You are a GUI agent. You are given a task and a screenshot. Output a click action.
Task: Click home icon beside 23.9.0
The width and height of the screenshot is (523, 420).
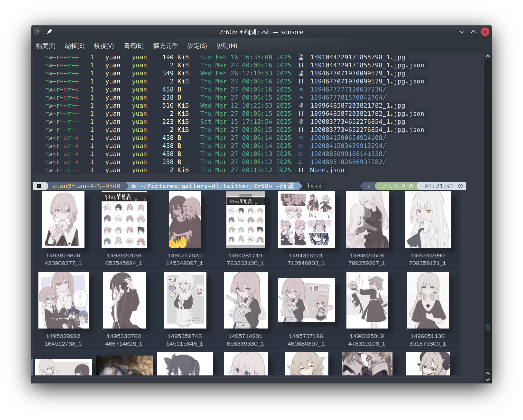411,186
